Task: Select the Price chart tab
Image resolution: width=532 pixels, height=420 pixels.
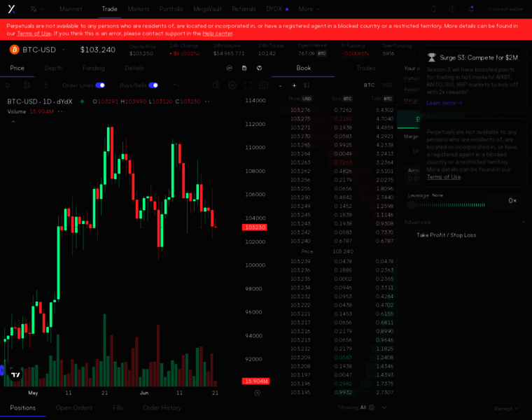Action: tap(17, 68)
